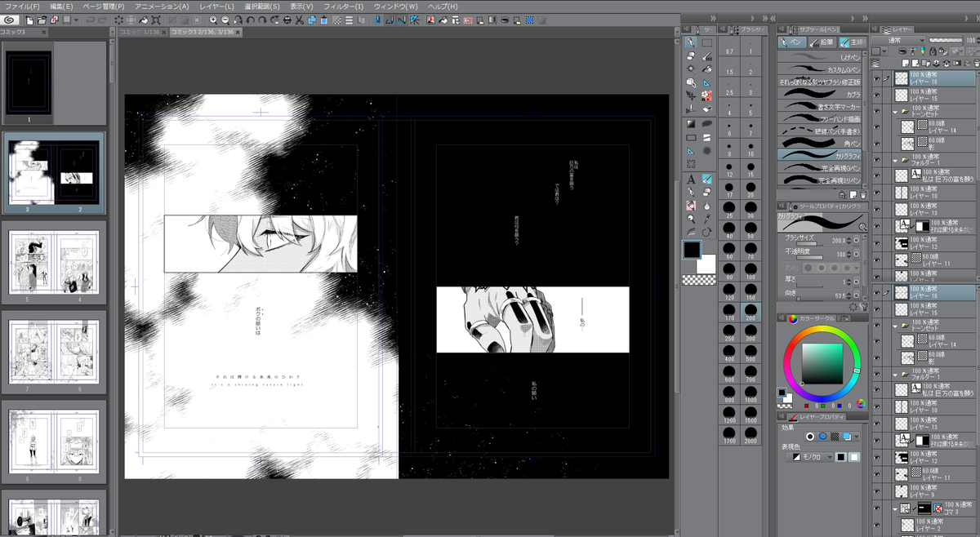Click the border effect circle icon
Screen dimensions: 980x537
(x=810, y=436)
